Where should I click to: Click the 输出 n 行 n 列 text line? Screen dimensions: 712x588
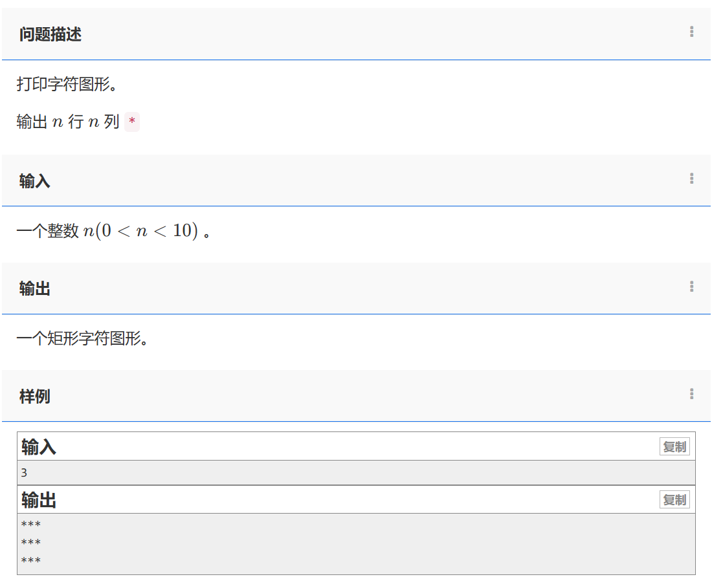pos(67,122)
